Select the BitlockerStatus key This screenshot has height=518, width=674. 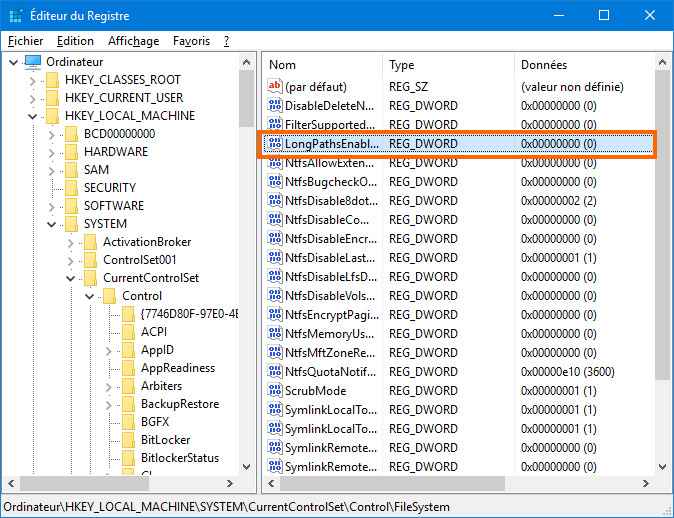[180, 458]
